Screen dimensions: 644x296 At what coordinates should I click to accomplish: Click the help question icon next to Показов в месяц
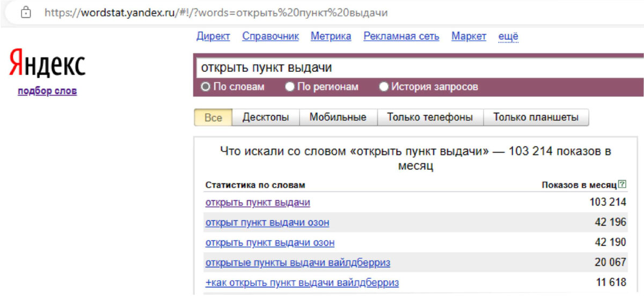pos(622,184)
